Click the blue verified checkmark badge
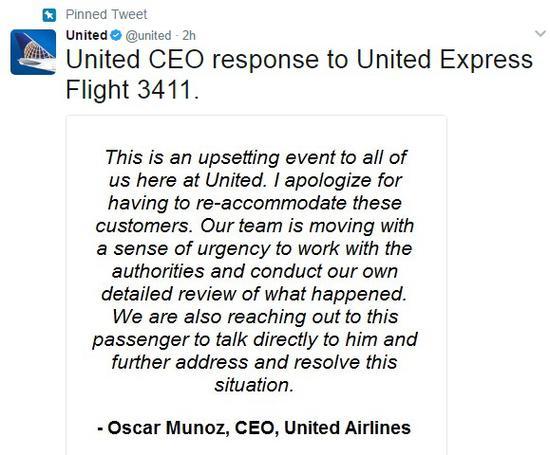This screenshot has height=455, width=550. [x=116, y=35]
